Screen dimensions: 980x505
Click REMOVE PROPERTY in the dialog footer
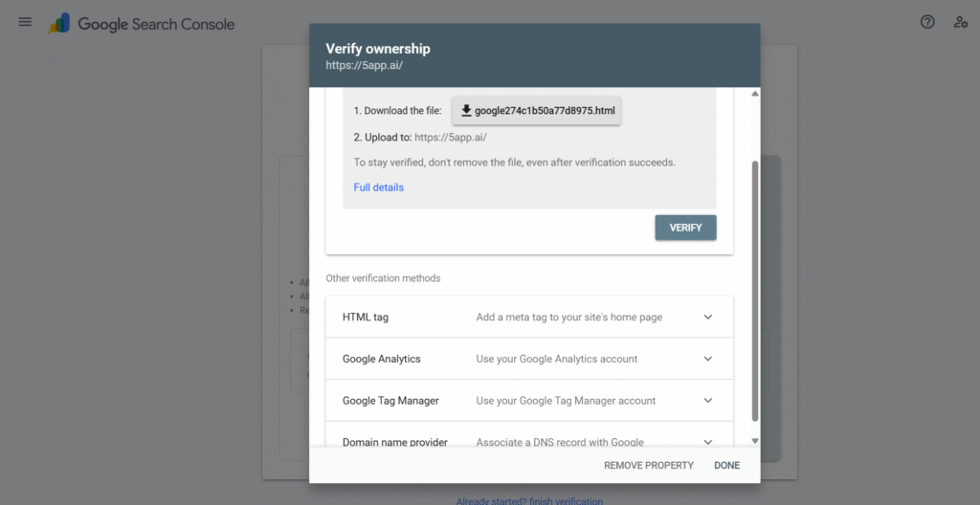point(648,466)
